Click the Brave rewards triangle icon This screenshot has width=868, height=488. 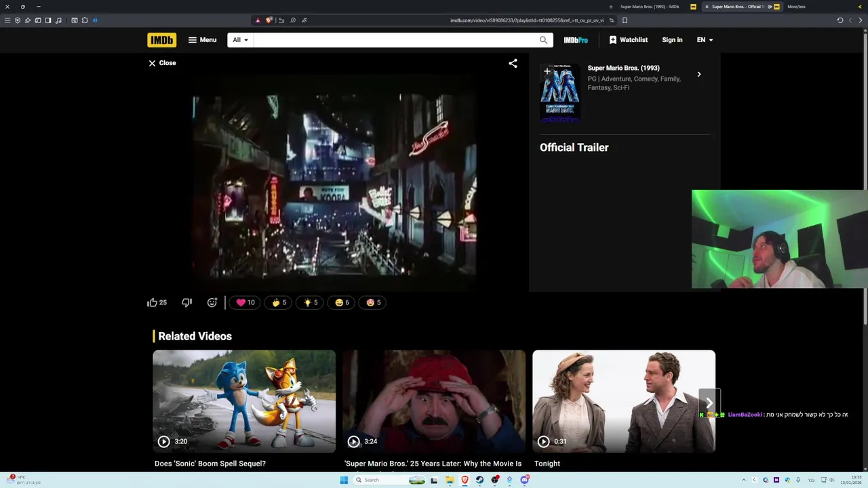258,20
